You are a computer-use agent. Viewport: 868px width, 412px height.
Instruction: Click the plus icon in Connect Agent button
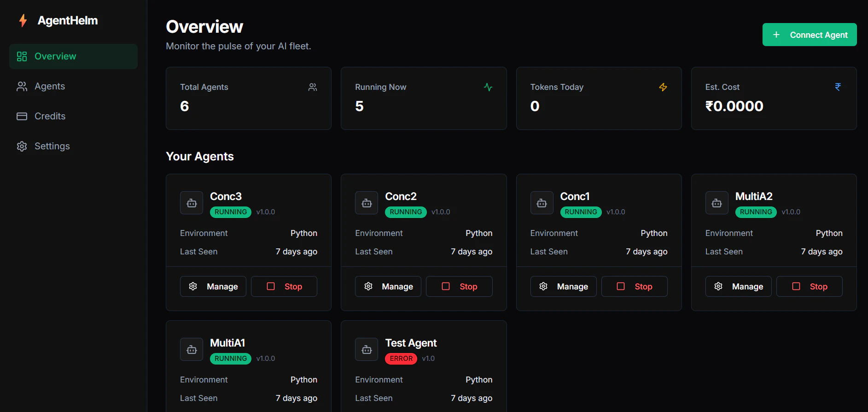coord(776,35)
